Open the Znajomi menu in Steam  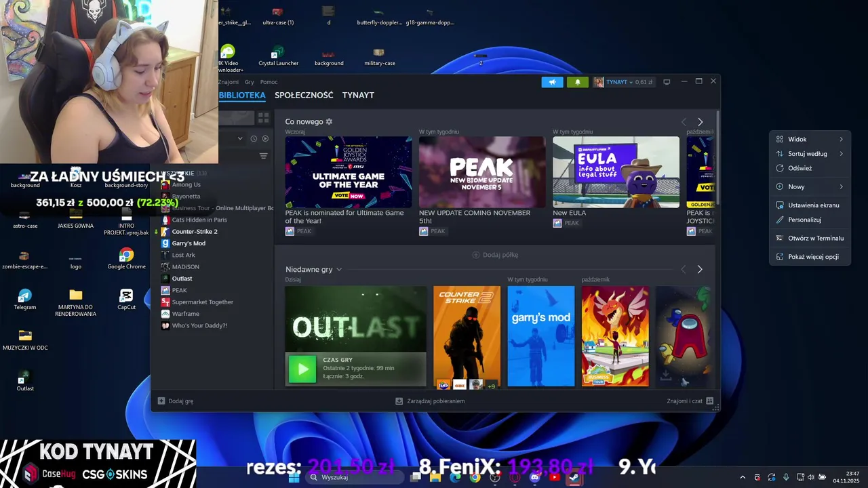[229, 82]
